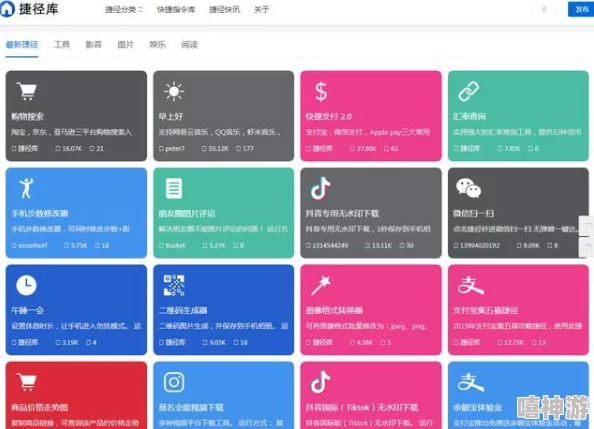
Task: Open the 关于 page link
Action: [x=261, y=9]
